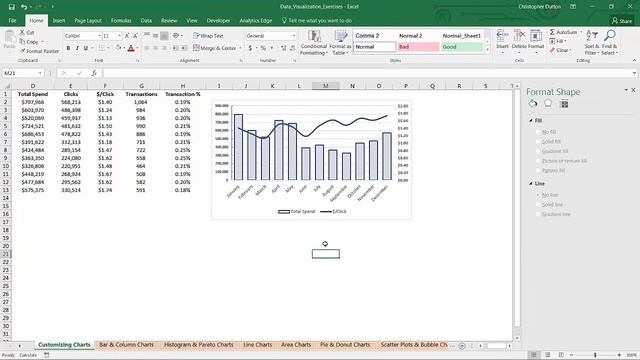This screenshot has height=360, width=640.
Task: Open the Effects pentagon tab
Action: point(548,104)
